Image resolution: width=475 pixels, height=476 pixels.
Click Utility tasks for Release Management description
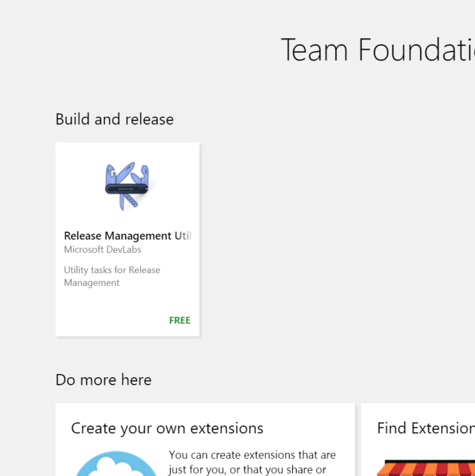(112, 276)
